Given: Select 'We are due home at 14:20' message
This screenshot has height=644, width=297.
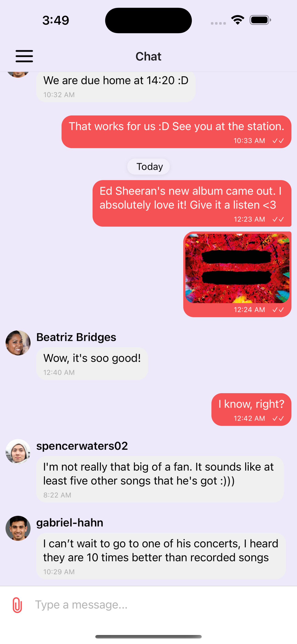Looking at the screenshot, I should pos(116,87).
